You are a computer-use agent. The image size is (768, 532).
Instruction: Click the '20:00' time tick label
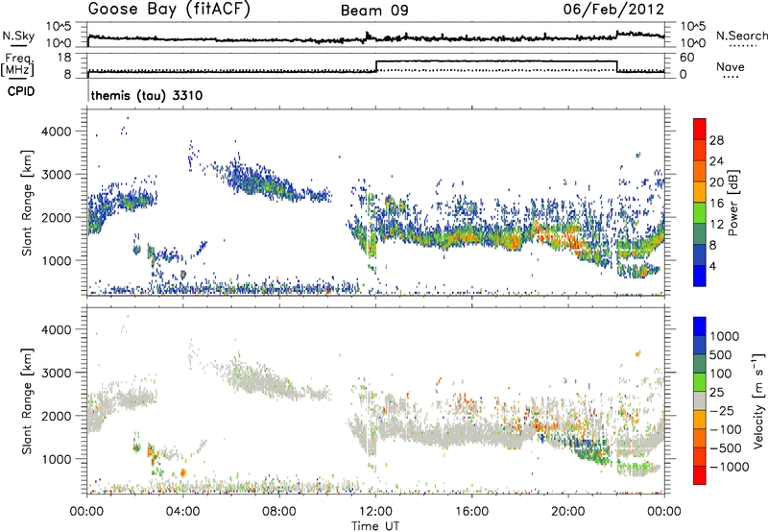tap(567, 512)
